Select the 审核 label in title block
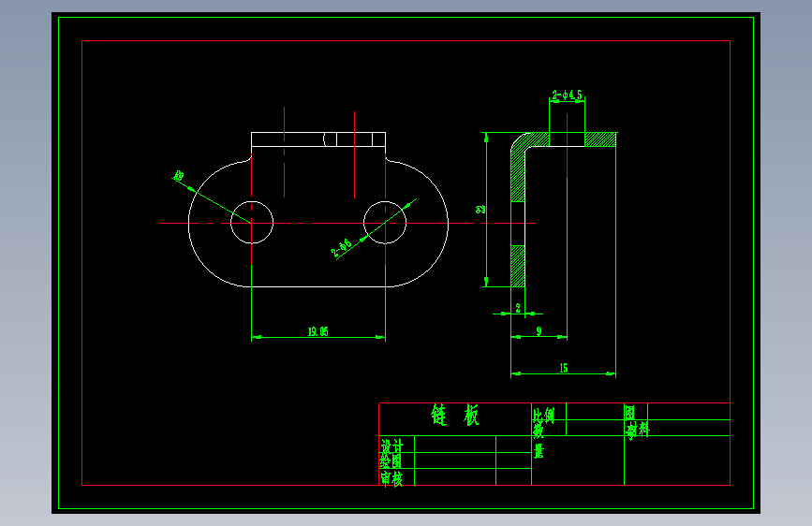812x526 pixels. [x=391, y=478]
